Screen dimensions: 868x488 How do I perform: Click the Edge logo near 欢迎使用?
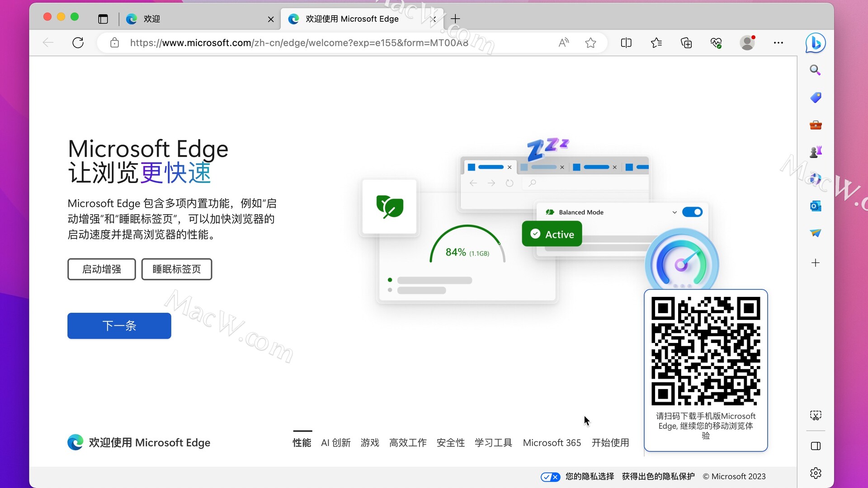[75, 442]
